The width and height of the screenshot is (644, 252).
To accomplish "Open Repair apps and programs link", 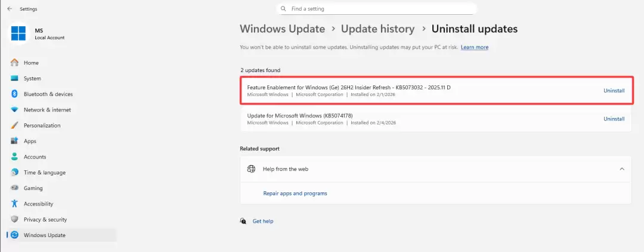I will coord(295,193).
